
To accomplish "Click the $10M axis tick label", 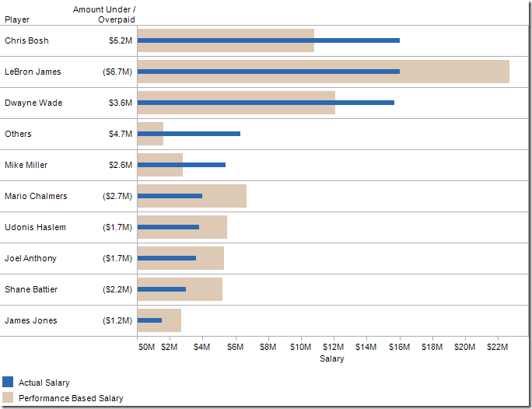I will [300, 347].
